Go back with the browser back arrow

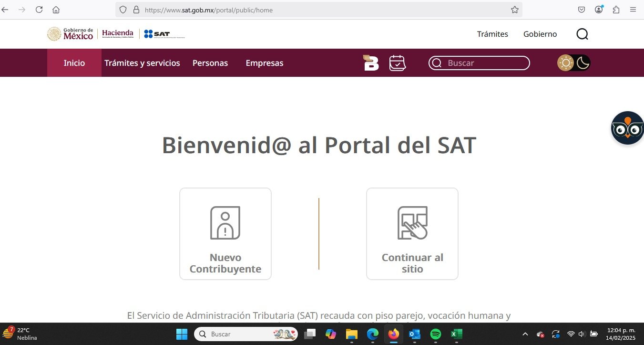click(5, 10)
